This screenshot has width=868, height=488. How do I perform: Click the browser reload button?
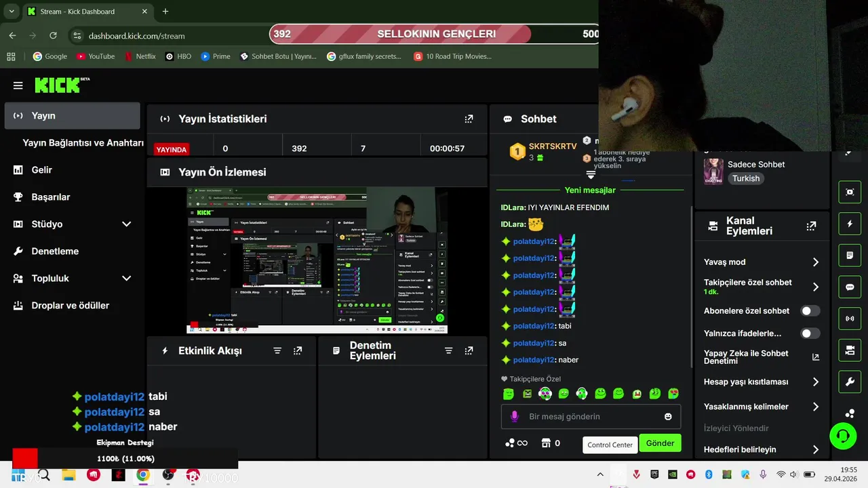[54, 35]
